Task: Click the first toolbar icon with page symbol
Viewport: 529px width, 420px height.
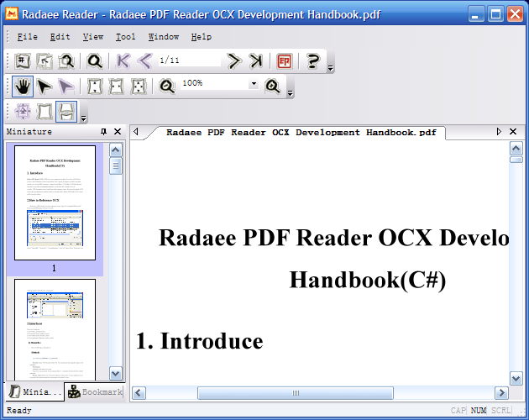Action: point(23,61)
